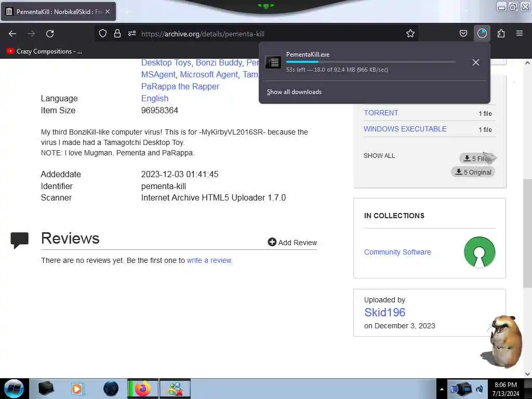The image size is (532, 399).
Task: Click the page scrollbar down arrow
Action: coord(527,374)
